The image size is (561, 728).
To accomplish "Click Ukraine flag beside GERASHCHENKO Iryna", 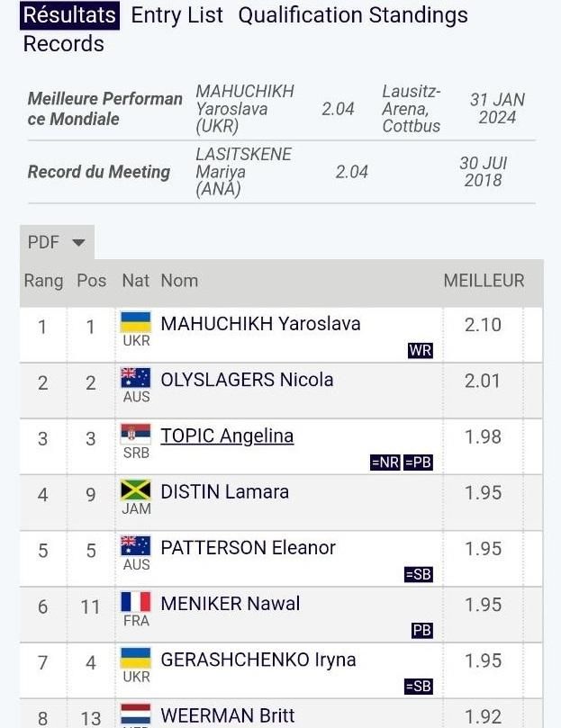I will coord(136,658).
